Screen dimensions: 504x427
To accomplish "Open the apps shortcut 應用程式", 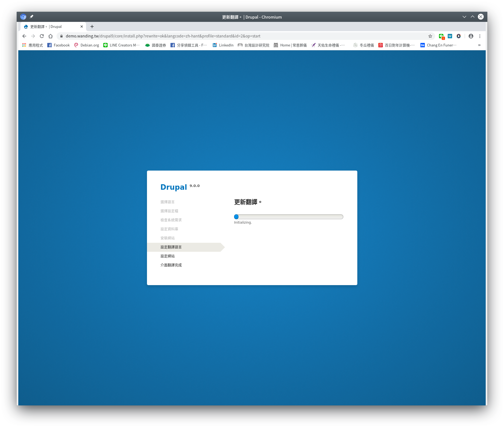I will pyautogui.click(x=33, y=45).
